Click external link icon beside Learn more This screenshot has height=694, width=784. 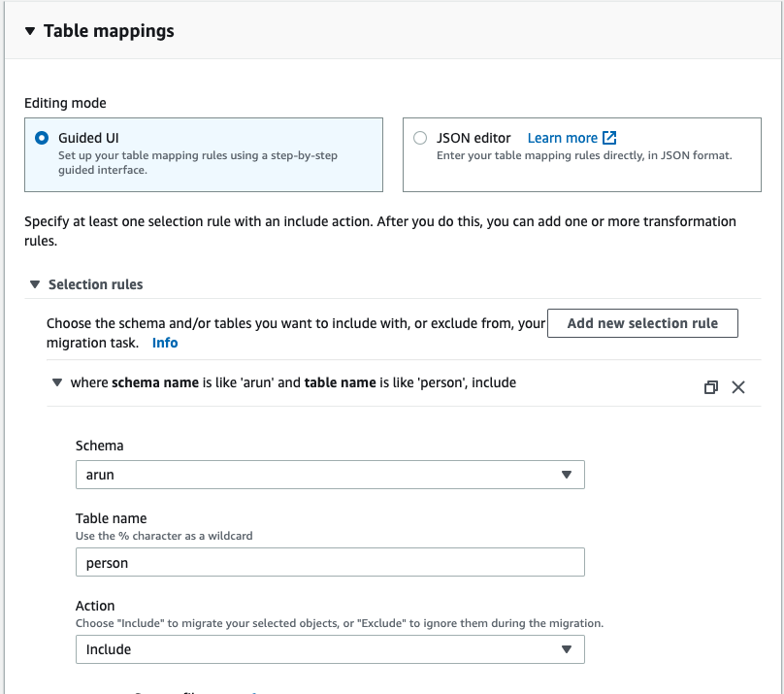[609, 138]
